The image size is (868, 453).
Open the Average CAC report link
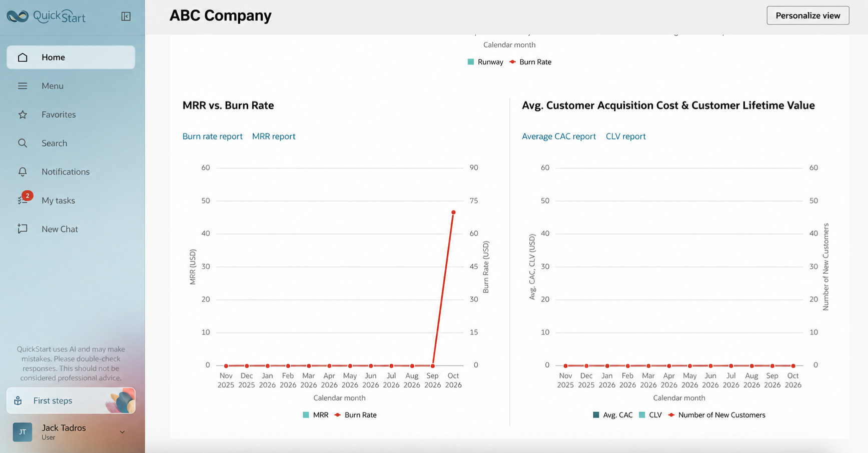click(559, 136)
